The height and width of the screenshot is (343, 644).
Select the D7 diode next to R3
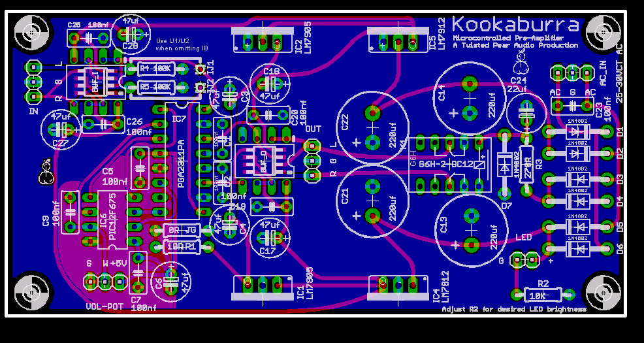point(504,163)
